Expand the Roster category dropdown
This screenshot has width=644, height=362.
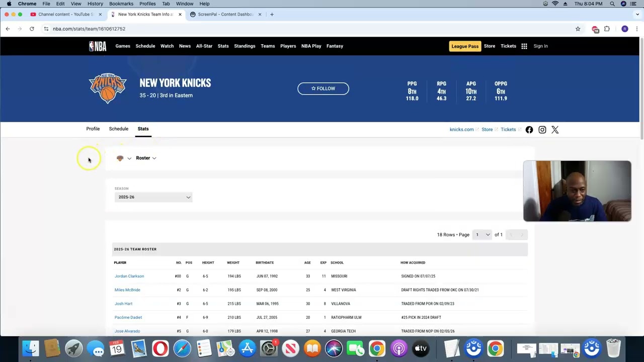coord(146,158)
